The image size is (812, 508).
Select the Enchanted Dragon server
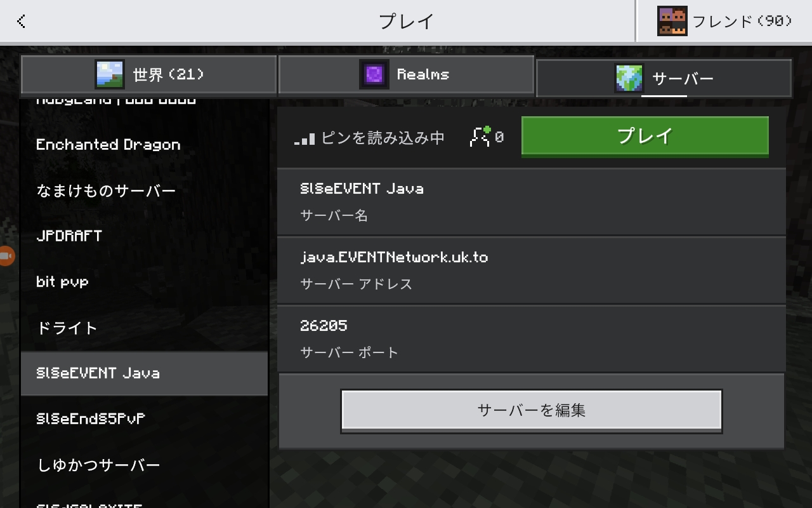144,145
